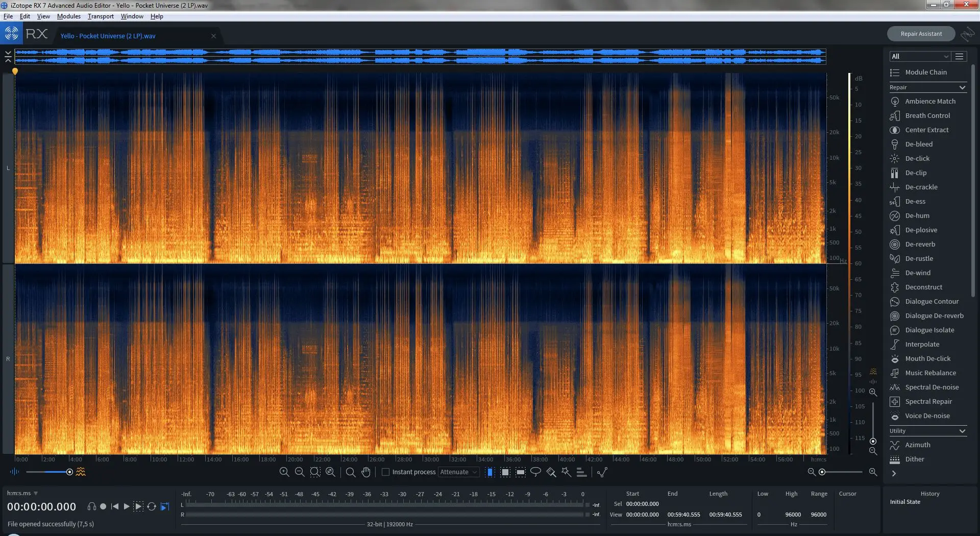Toggle the right channel R selector
The width and height of the screenshot is (980, 536).
coord(8,359)
